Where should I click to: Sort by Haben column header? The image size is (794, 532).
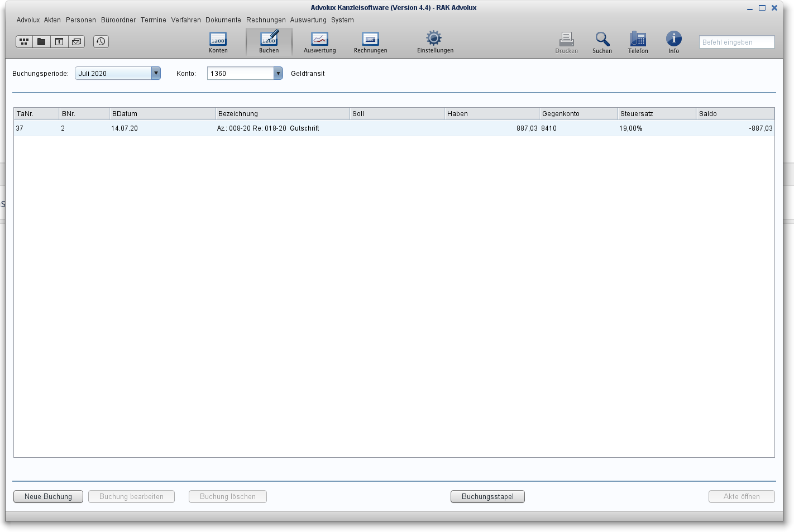point(492,113)
